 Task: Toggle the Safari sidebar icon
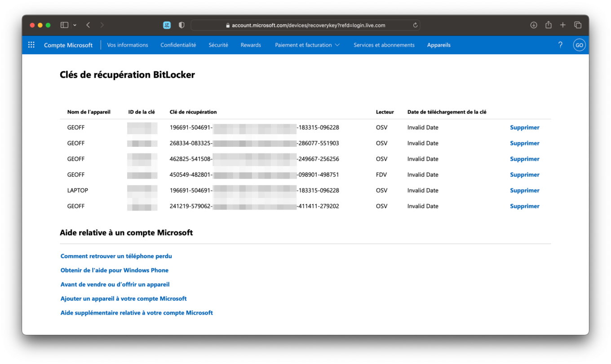coord(64,25)
